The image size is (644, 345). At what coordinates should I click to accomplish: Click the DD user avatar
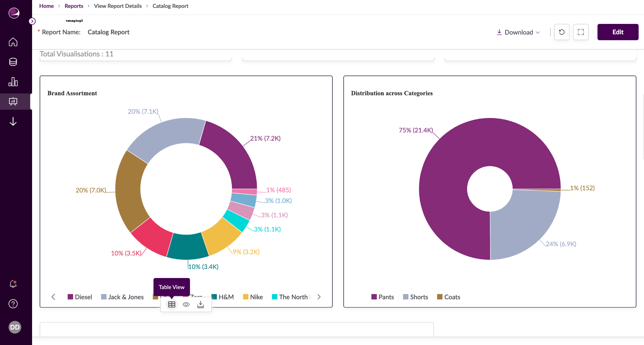(x=14, y=327)
